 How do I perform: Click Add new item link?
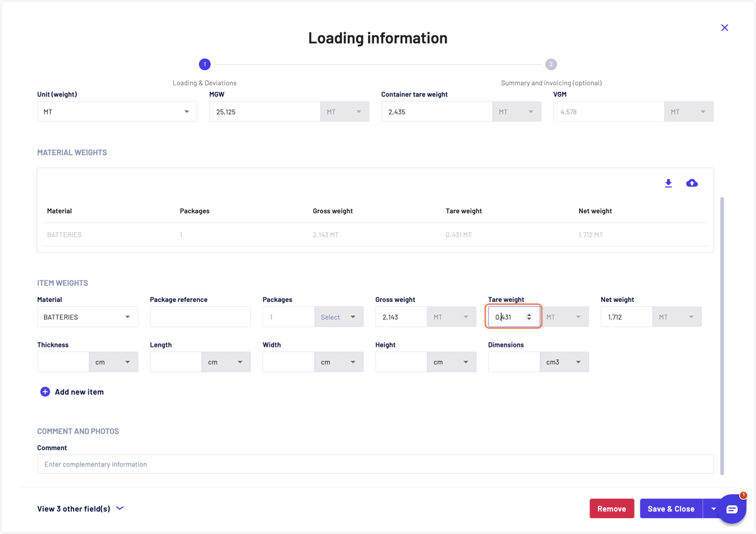click(x=79, y=392)
